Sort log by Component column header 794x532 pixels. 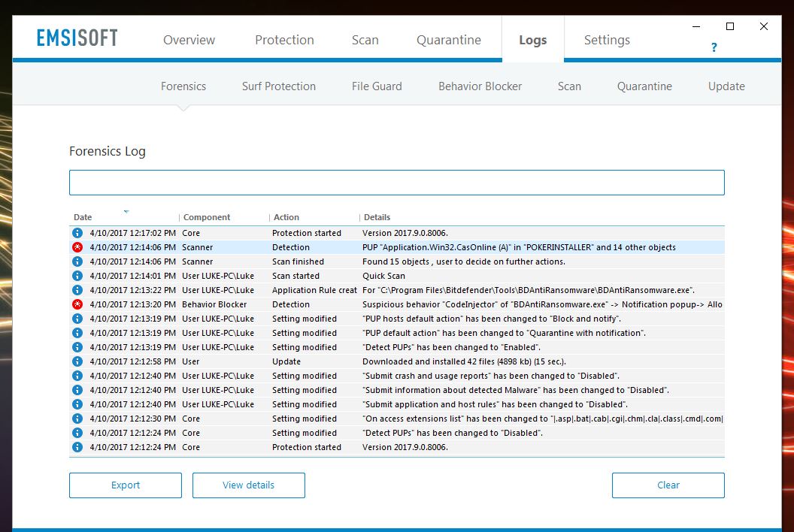point(207,217)
